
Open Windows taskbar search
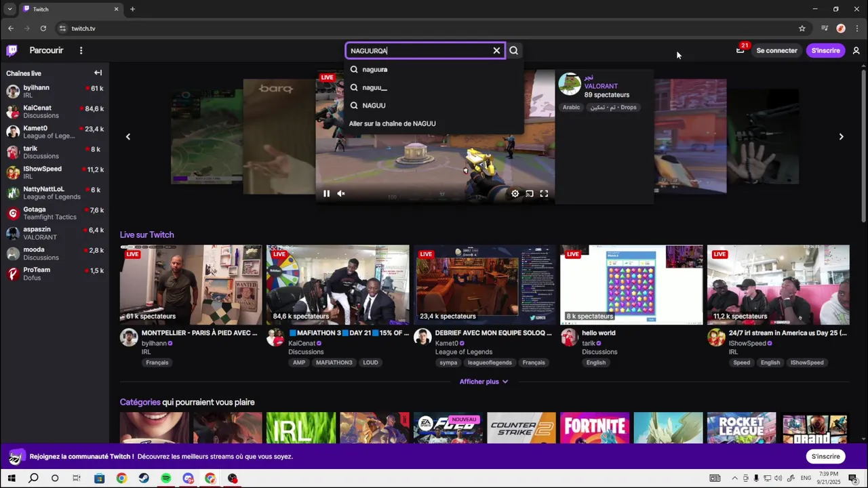pyautogui.click(x=33, y=479)
